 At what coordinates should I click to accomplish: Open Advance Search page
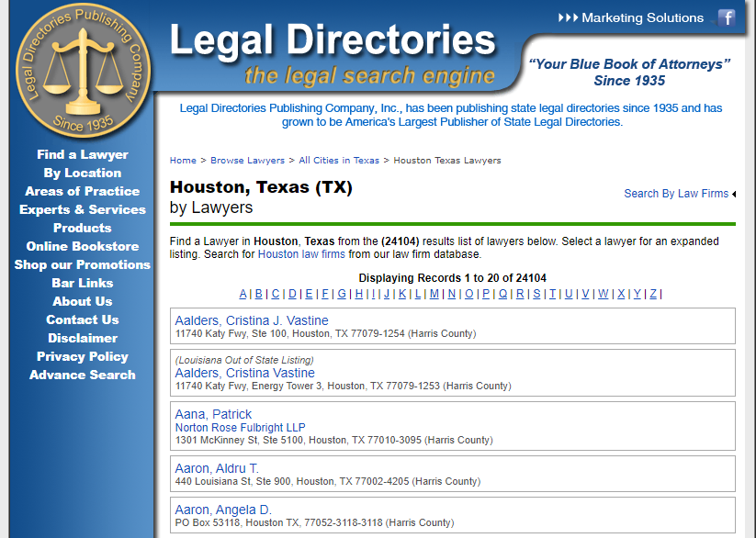(83, 375)
